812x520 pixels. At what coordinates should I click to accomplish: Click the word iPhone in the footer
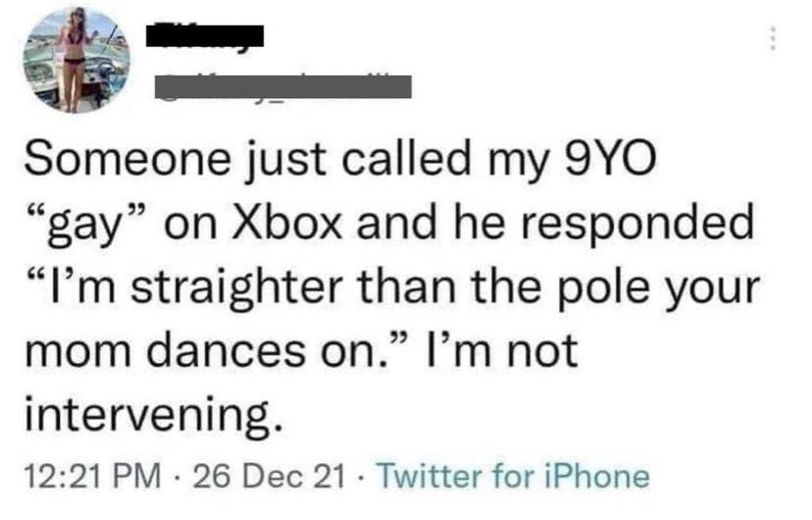coord(596,476)
